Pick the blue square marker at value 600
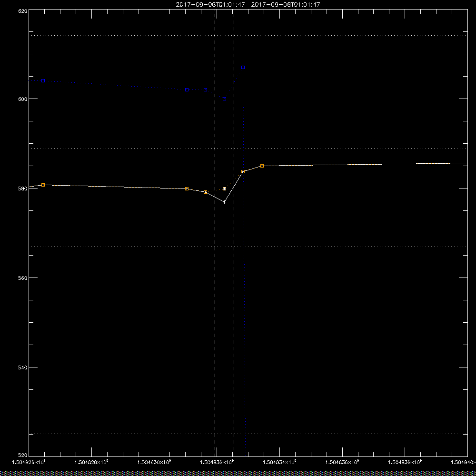Screen dimensions: 476x476 click(224, 99)
